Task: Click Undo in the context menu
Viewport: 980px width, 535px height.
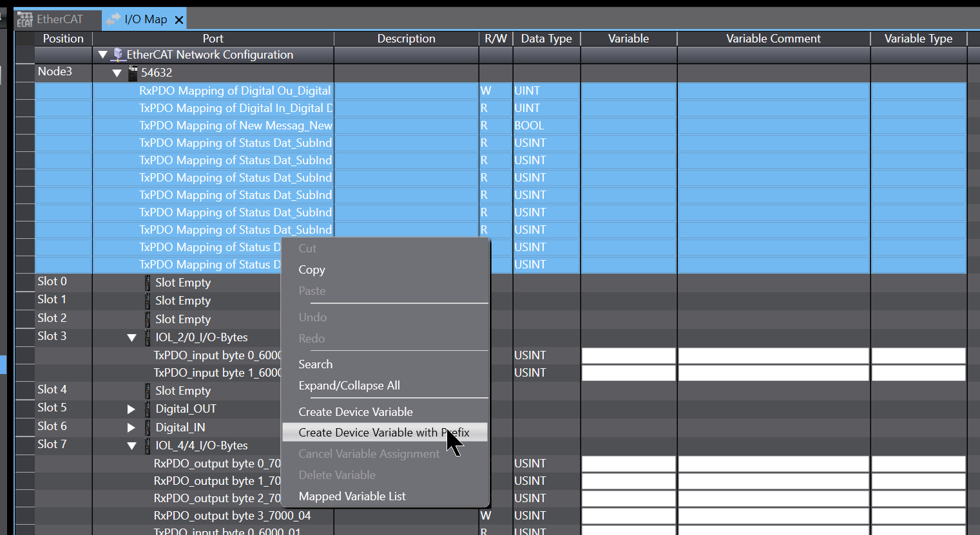Action: (x=385, y=317)
